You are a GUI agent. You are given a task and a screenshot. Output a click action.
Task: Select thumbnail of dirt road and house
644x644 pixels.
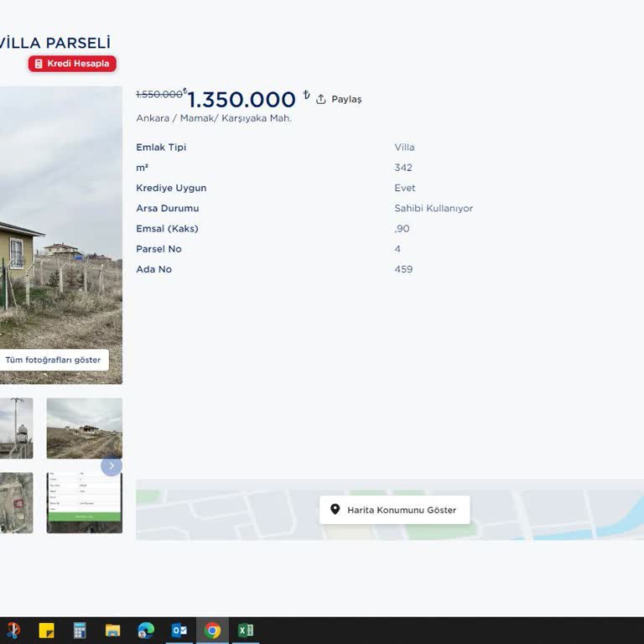coord(84,428)
